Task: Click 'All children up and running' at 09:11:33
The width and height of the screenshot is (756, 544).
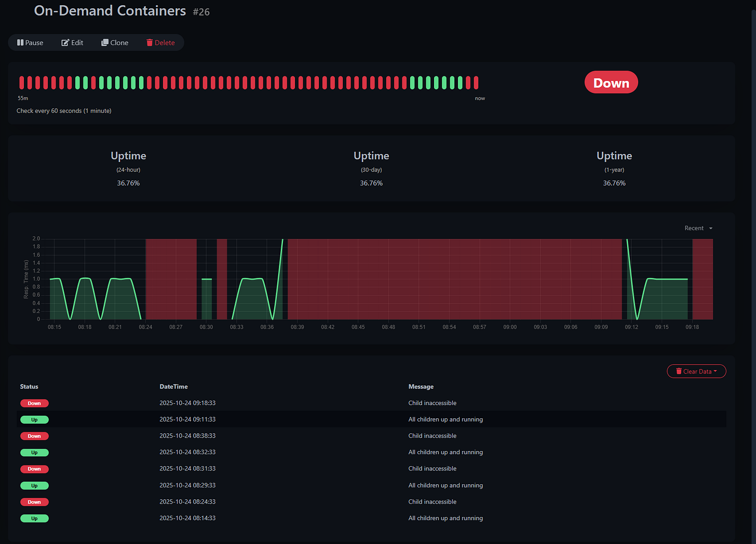Action: click(x=446, y=419)
